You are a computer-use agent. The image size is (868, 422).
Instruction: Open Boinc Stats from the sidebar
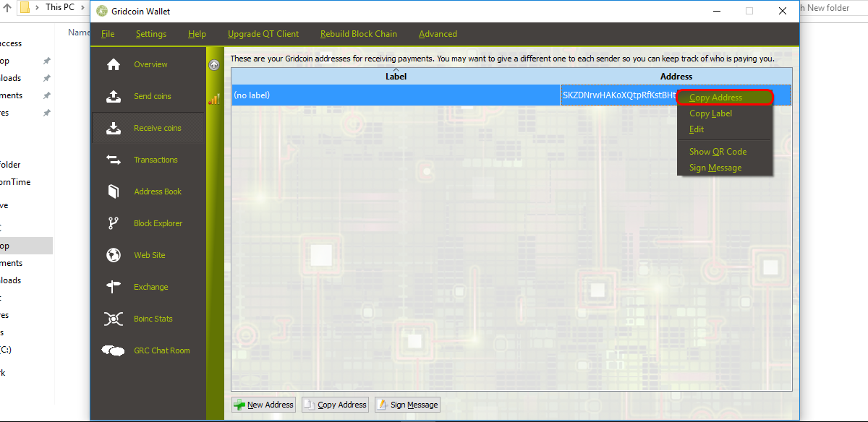[x=148, y=319]
